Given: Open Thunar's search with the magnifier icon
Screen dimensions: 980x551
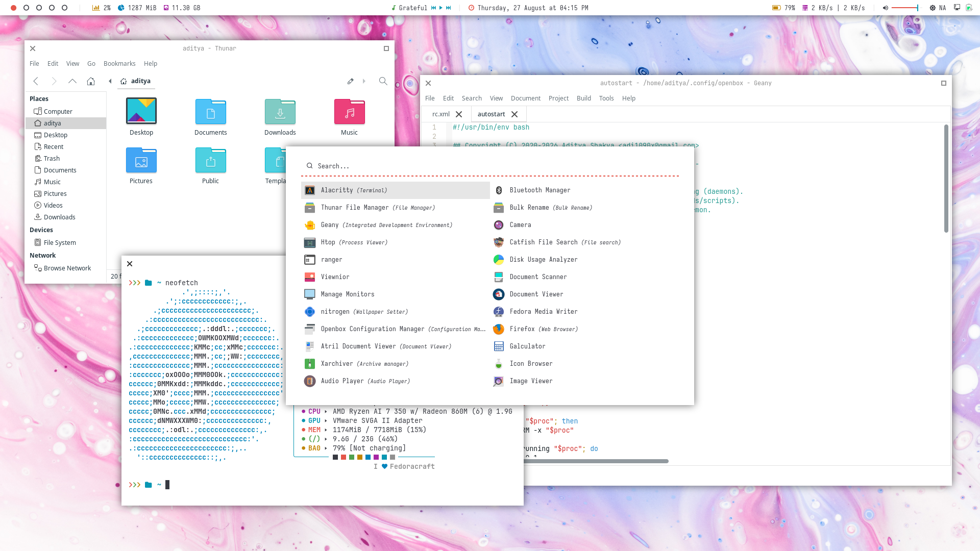Looking at the screenshot, I should pos(383,81).
